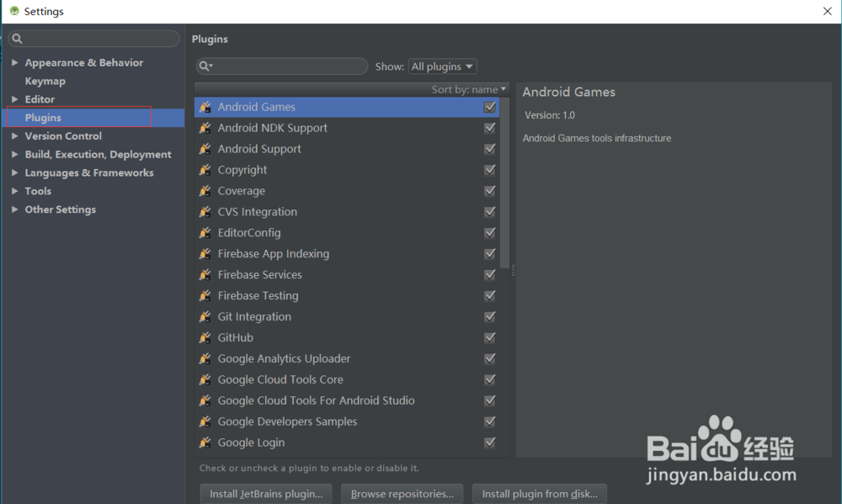Click the Copyright plugin icon
The width and height of the screenshot is (842, 504).
tap(205, 170)
